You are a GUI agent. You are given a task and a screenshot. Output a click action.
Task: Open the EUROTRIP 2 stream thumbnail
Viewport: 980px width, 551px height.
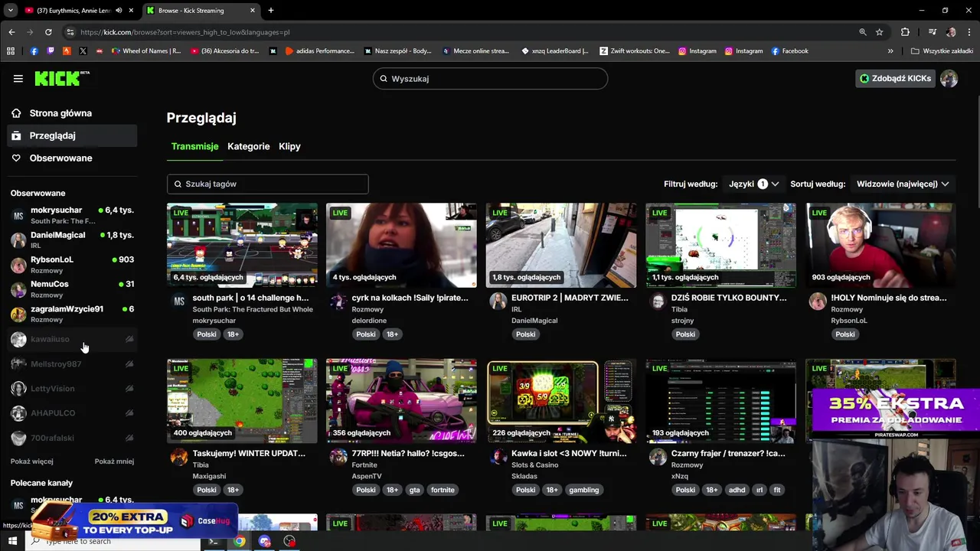tap(561, 245)
